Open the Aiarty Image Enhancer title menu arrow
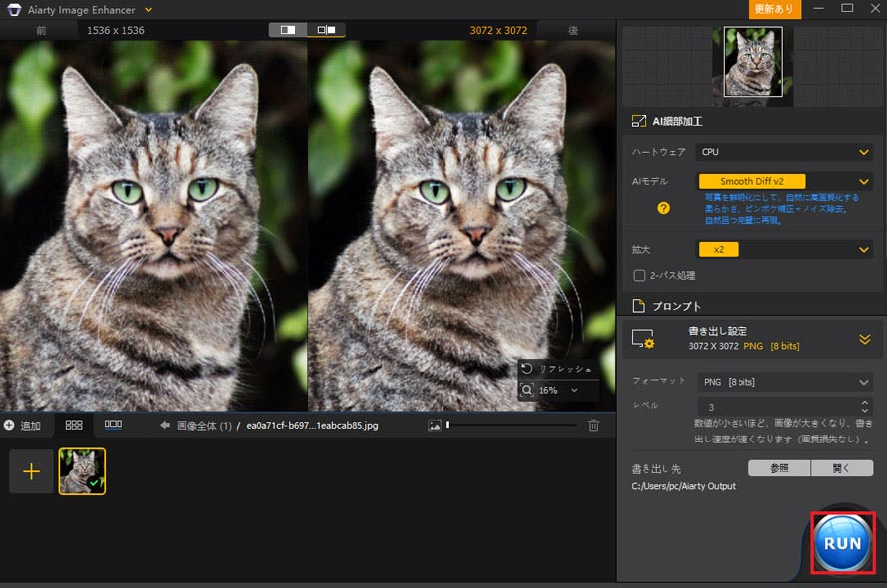The height and width of the screenshot is (588, 887). pyautogui.click(x=148, y=10)
